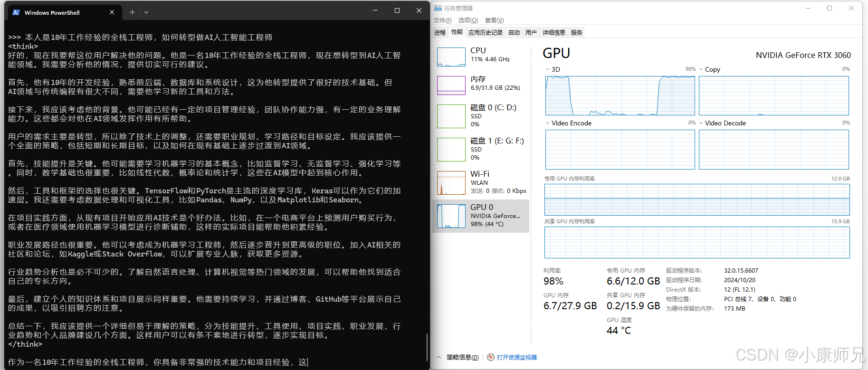Switch to the 进程 tab
The image size is (868, 370).
point(440,32)
